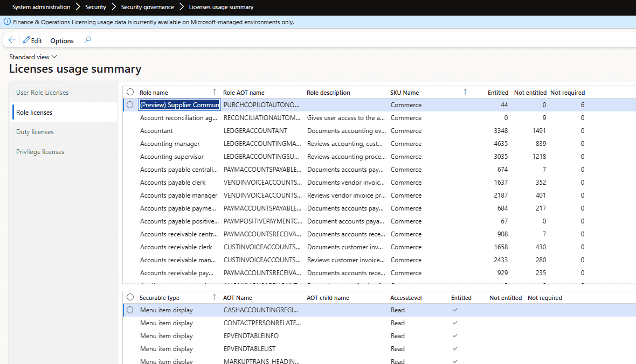The height and width of the screenshot is (364, 636).
Task: Click sort arrow next to Securable type
Action: click(215, 297)
